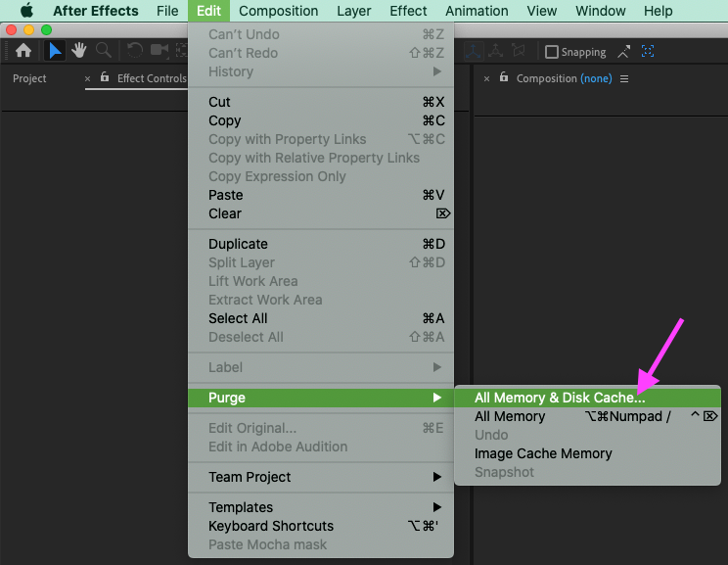Toggle the Composition panel lock
The image size is (728, 565).
point(504,78)
